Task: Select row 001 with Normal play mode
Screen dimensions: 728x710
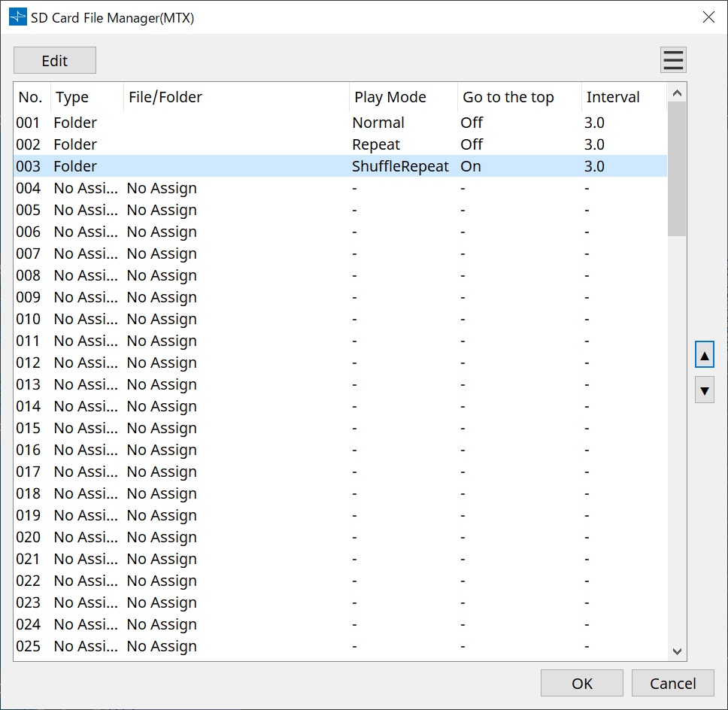Action: click(226, 122)
